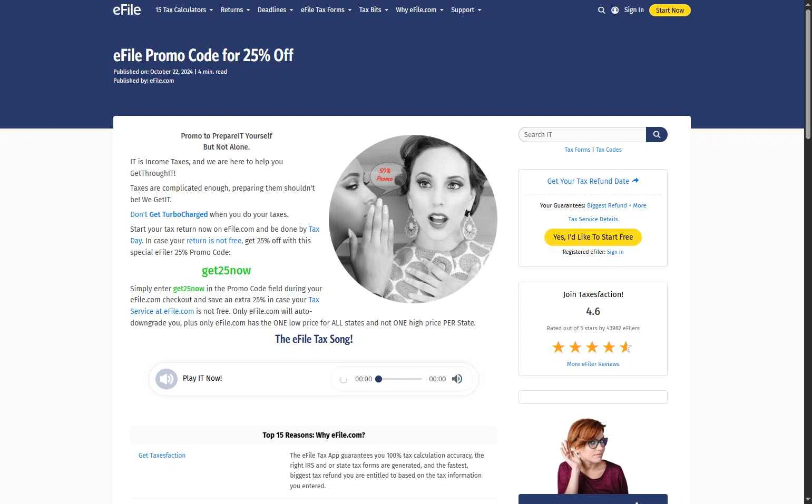
Task: Click the audio player seek slider knob
Action: point(378,379)
